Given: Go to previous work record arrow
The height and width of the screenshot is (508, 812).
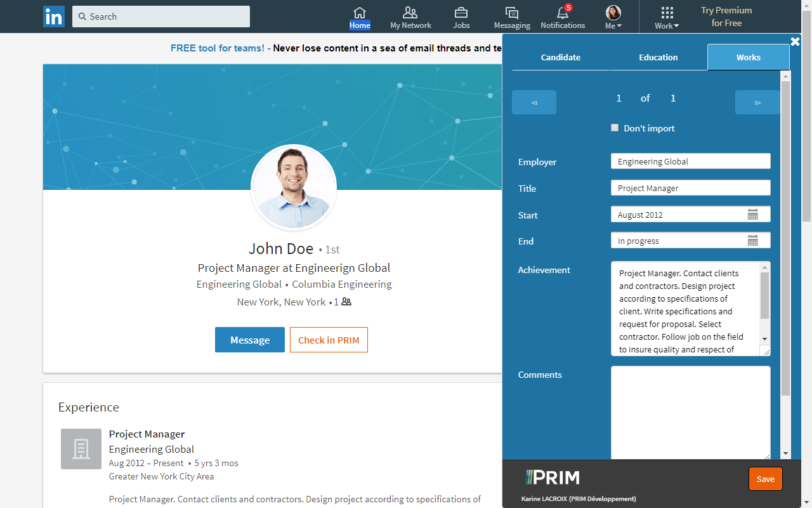Looking at the screenshot, I should [x=534, y=102].
